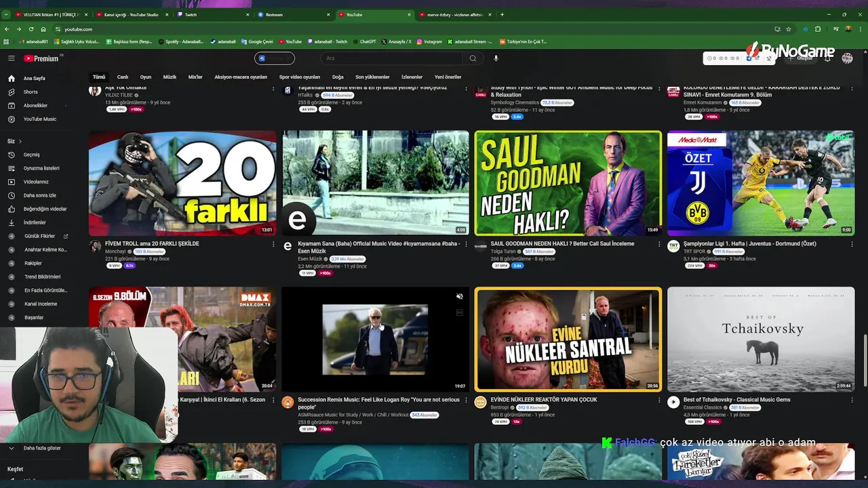Open YouTube Music in sidebar
Image resolution: width=868 pixels, height=488 pixels.
click(x=40, y=119)
